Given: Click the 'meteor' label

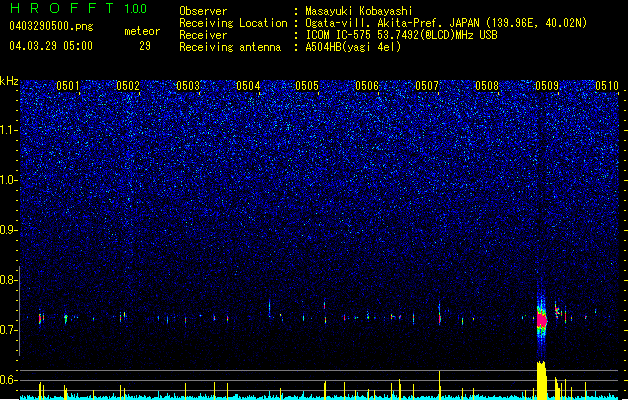Looking at the screenshot, I should pos(142,31).
